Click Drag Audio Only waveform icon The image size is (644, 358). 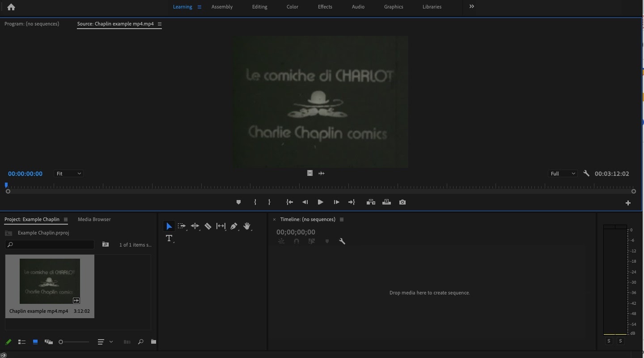(x=322, y=173)
